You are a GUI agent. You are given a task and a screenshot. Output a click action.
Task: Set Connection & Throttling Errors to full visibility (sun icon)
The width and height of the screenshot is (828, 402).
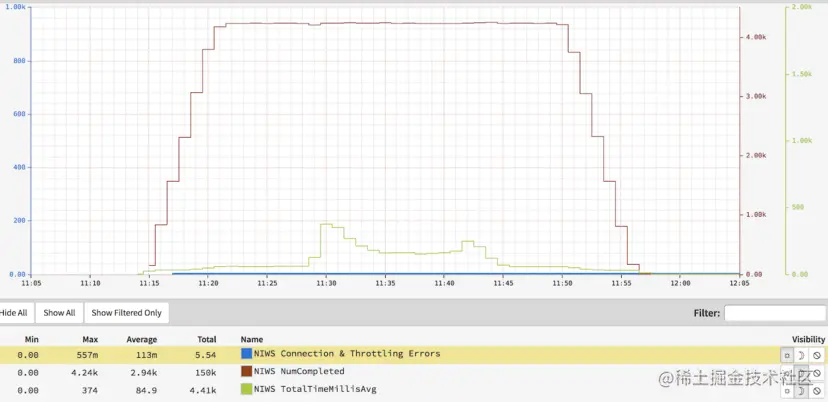[x=787, y=356]
